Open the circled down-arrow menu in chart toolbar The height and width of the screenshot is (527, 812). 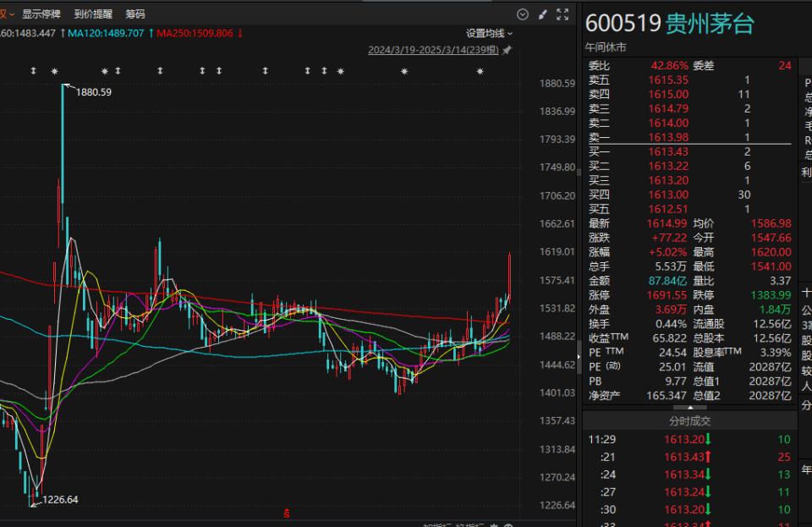click(x=523, y=14)
